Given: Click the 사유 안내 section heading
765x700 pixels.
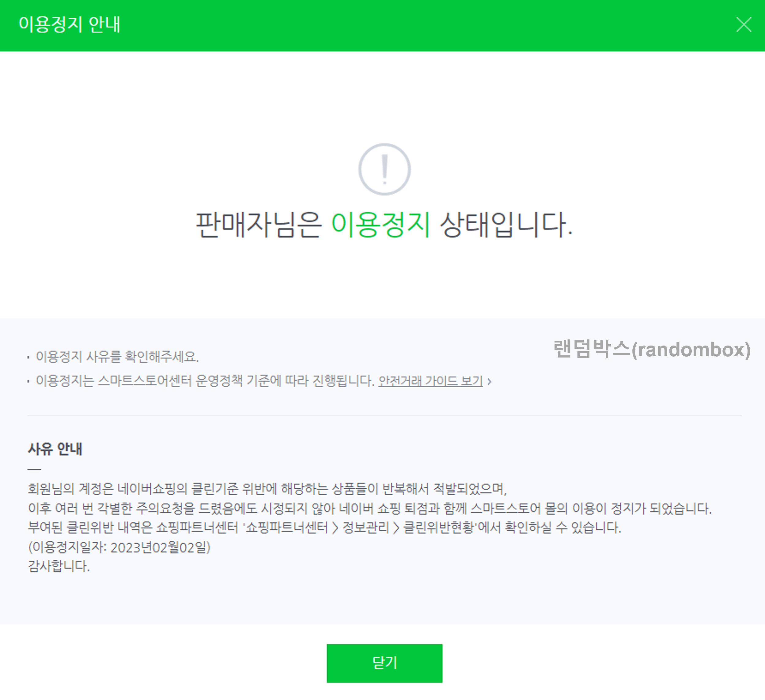Looking at the screenshot, I should tap(55, 449).
